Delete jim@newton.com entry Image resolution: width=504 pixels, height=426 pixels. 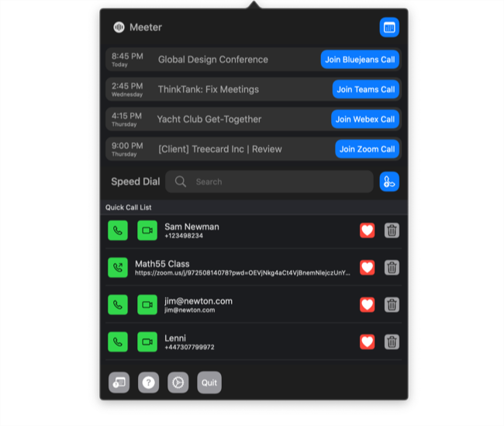392,304
